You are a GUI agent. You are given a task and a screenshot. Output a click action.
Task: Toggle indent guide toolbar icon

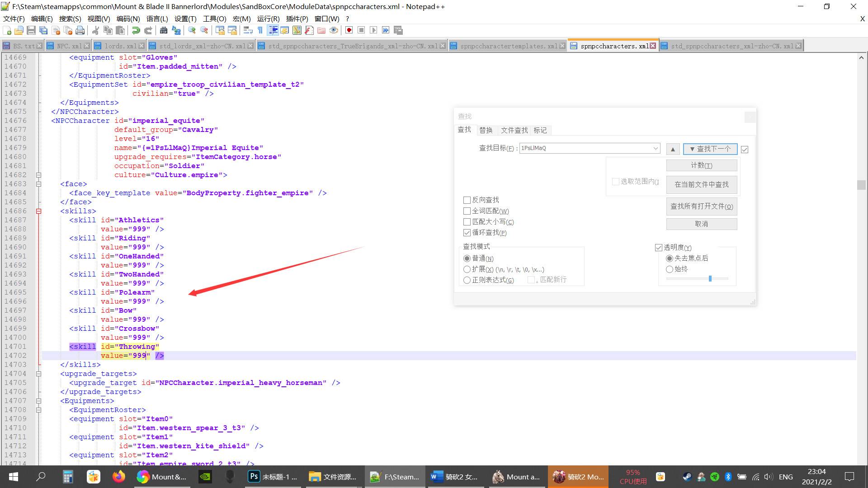(273, 30)
